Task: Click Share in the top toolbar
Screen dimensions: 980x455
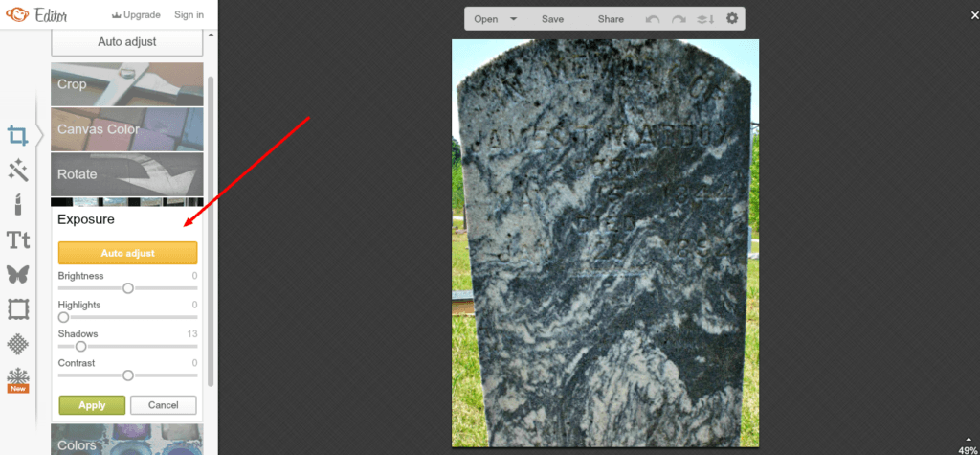Action: point(611,19)
